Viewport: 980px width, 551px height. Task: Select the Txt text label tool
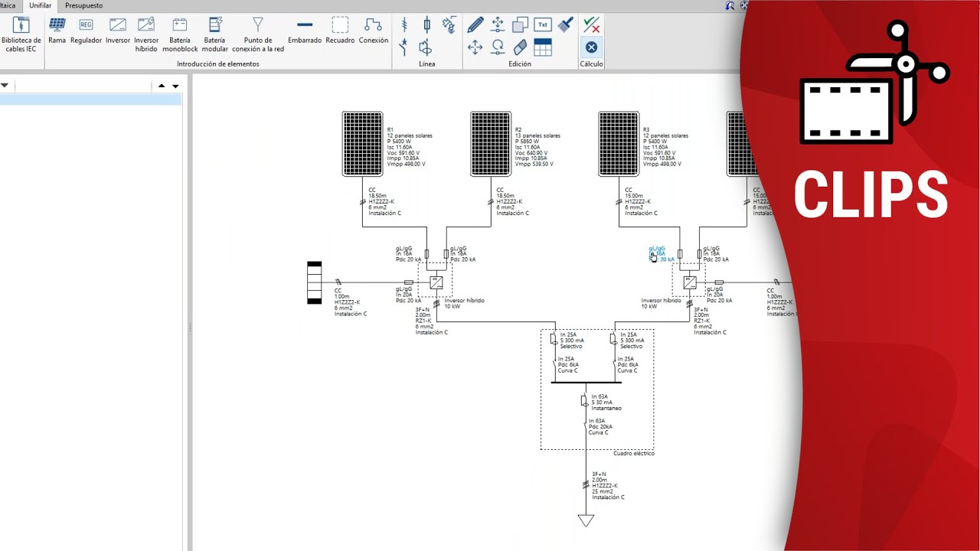click(x=543, y=24)
